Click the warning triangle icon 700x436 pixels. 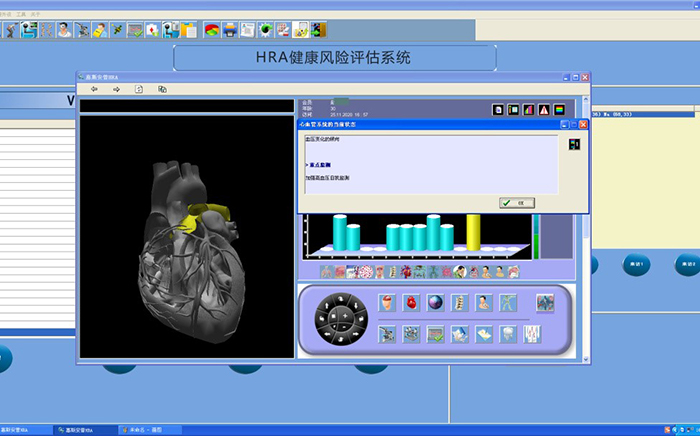click(x=544, y=110)
